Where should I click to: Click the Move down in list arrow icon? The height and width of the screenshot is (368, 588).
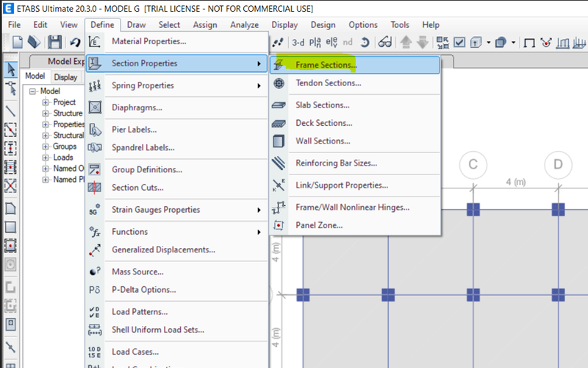coord(423,42)
